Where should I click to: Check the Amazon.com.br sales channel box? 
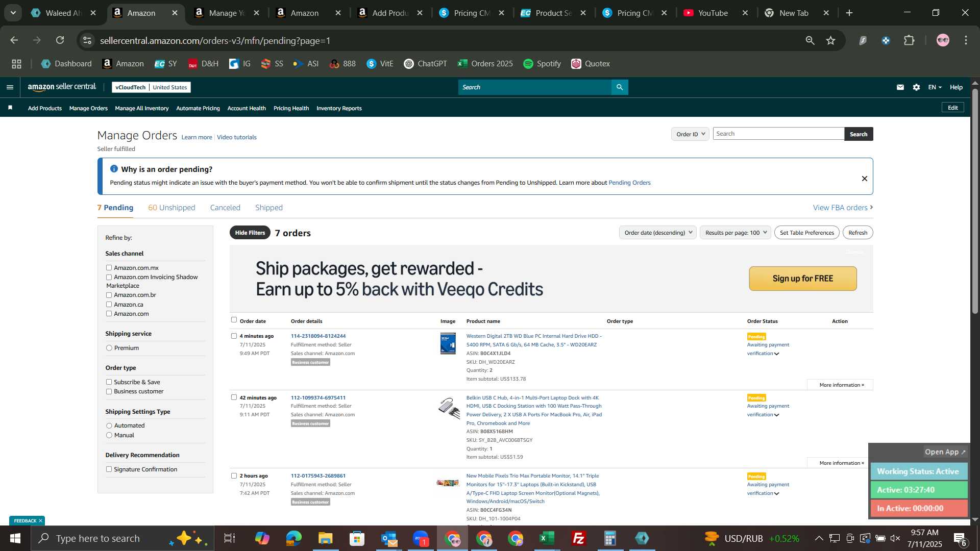click(x=109, y=295)
